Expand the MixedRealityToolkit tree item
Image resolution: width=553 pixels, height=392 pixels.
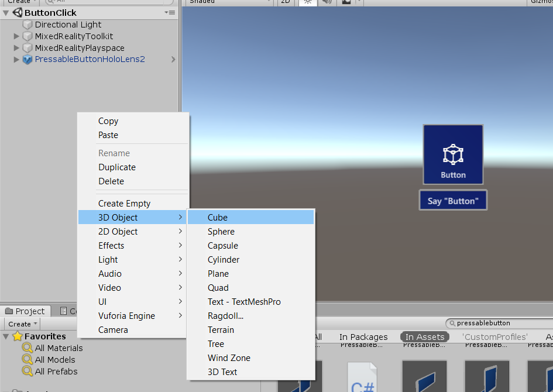(16, 36)
